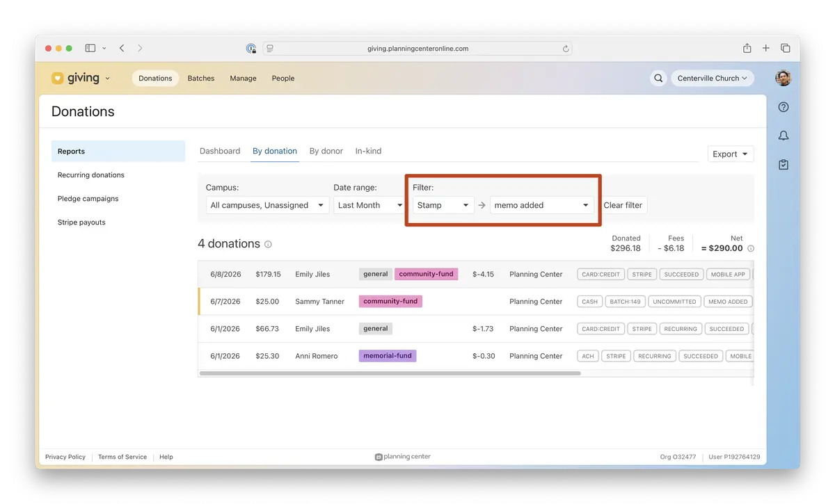
Task: Click the BATCH:149 stamp
Action: tap(625, 302)
